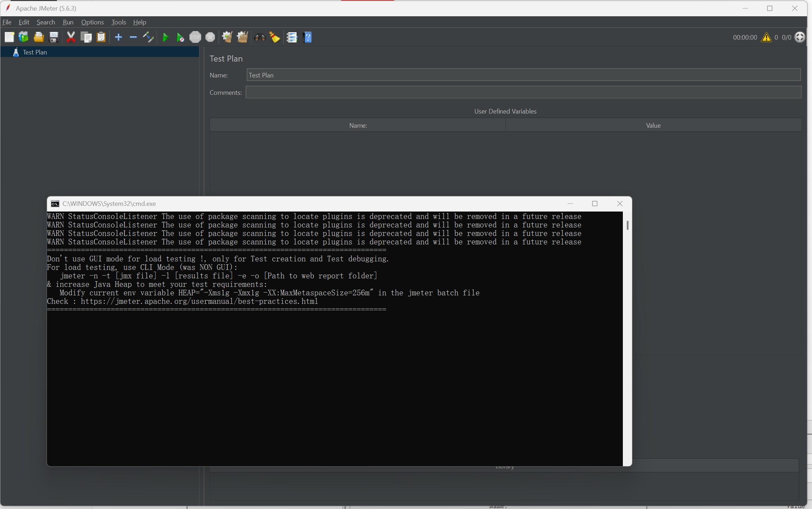Image resolution: width=812 pixels, height=509 pixels.
Task: Click the "& increase Java Heap" console line
Action: (x=157, y=284)
